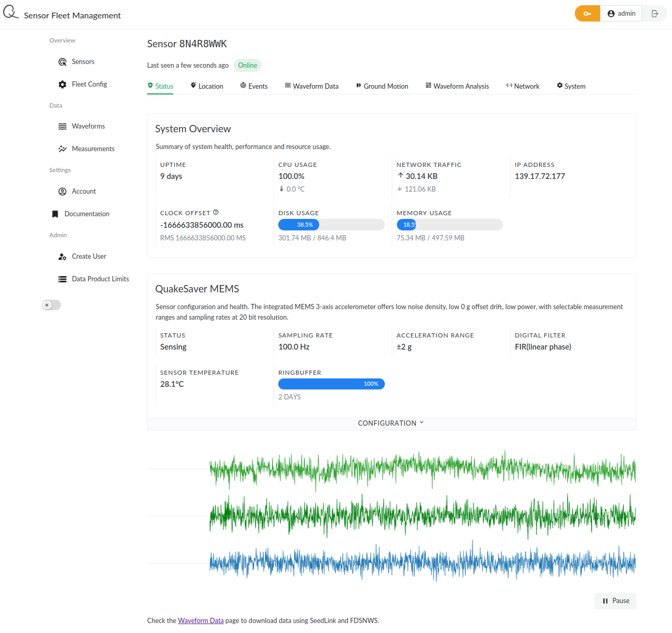Screen dimensions: 672x633
Task: Open the admin user menu
Action: 621,14
